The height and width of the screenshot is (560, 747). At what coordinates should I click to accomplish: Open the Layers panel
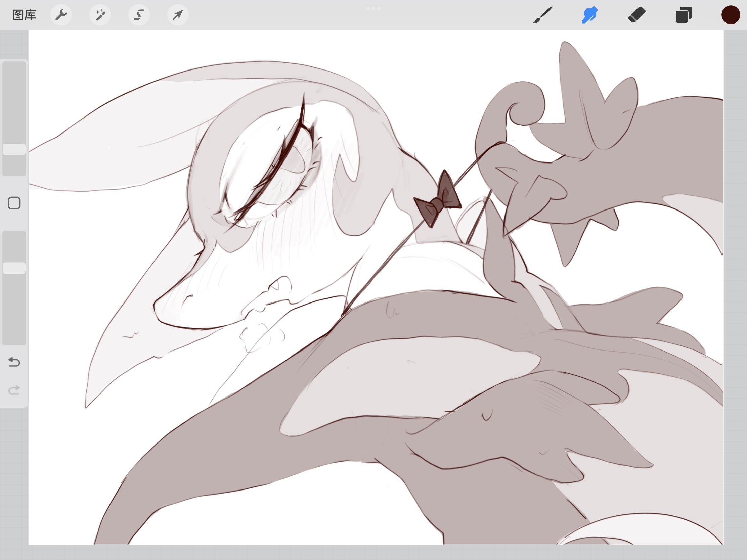point(684,15)
